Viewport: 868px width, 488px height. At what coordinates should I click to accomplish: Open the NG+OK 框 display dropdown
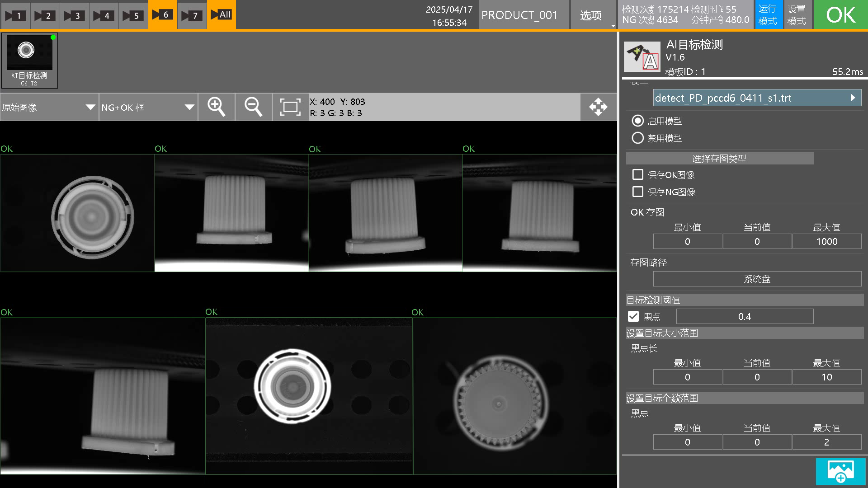[x=148, y=107]
